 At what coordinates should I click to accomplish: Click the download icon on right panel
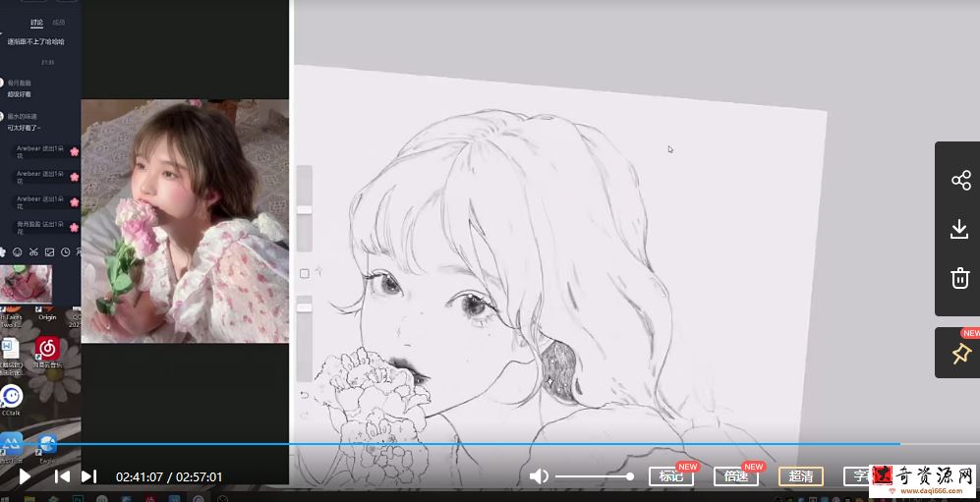[x=959, y=229]
